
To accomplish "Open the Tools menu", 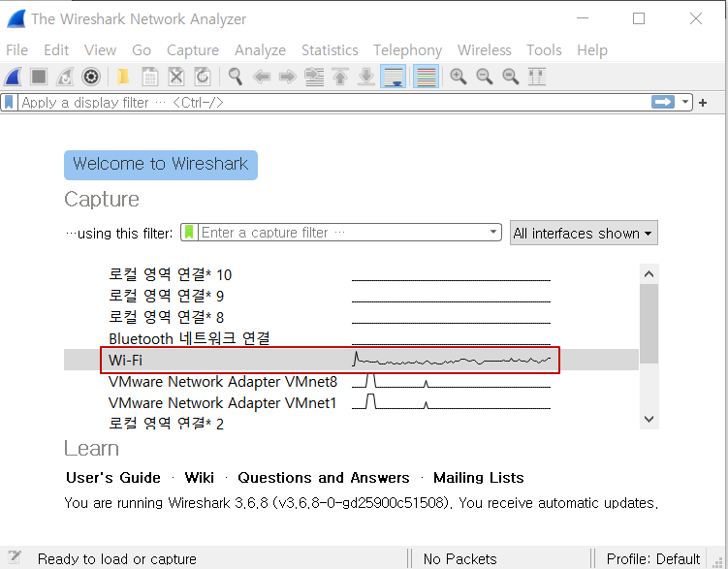I will click(544, 50).
